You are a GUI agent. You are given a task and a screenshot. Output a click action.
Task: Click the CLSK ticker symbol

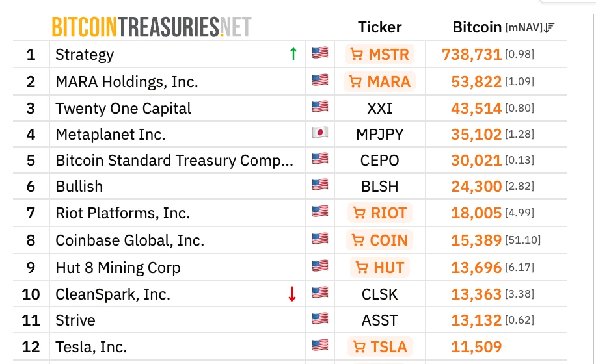coord(380,294)
